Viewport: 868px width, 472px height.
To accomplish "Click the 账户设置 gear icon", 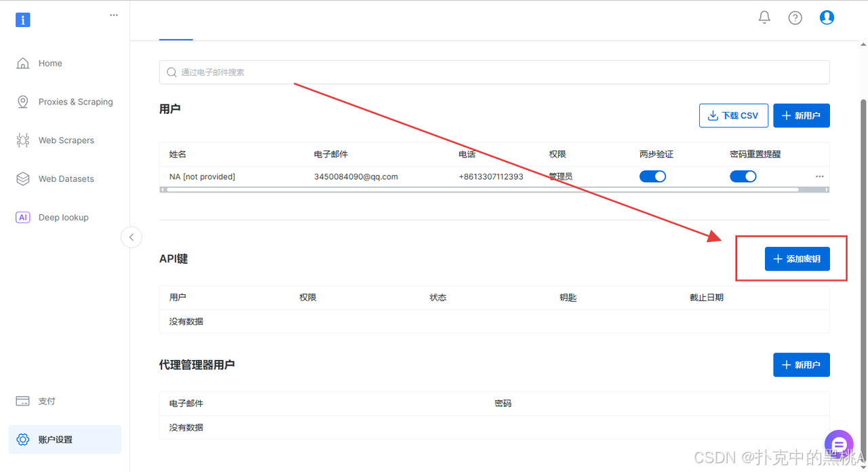I will click(x=23, y=439).
